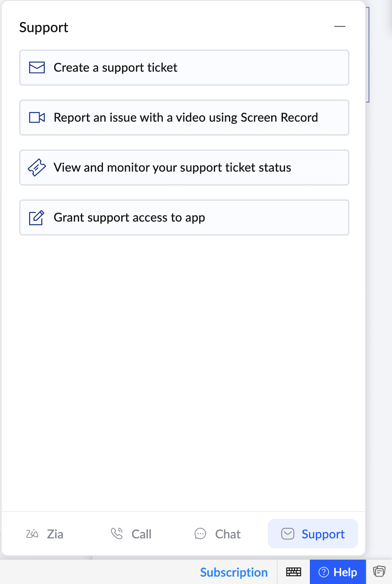Viewport: 392px width, 584px height.
Task: Choose "Create a support ticket" text
Action: click(x=116, y=68)
